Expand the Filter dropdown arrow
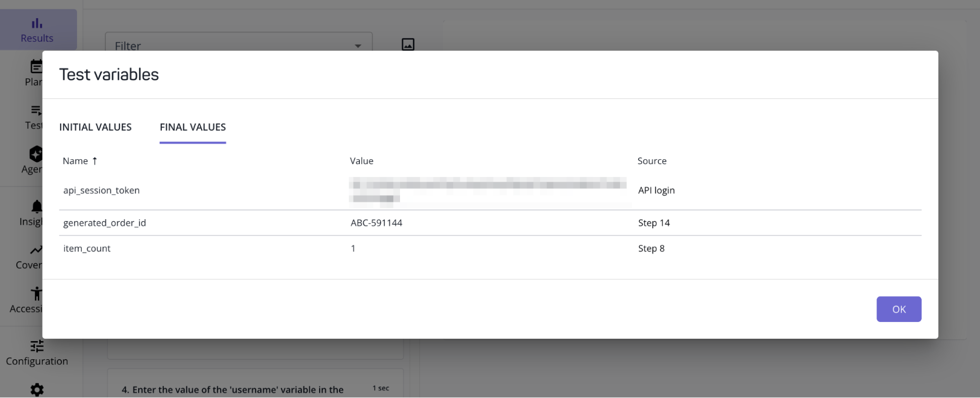The width and height of the screenshot is (980, 398). pyautogui.click(x=358, y=46)
